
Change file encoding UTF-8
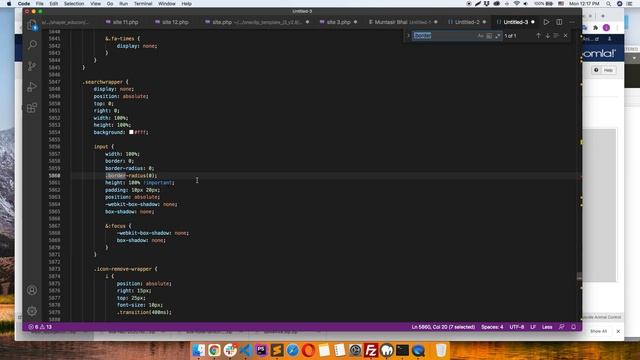click(517, 327)
